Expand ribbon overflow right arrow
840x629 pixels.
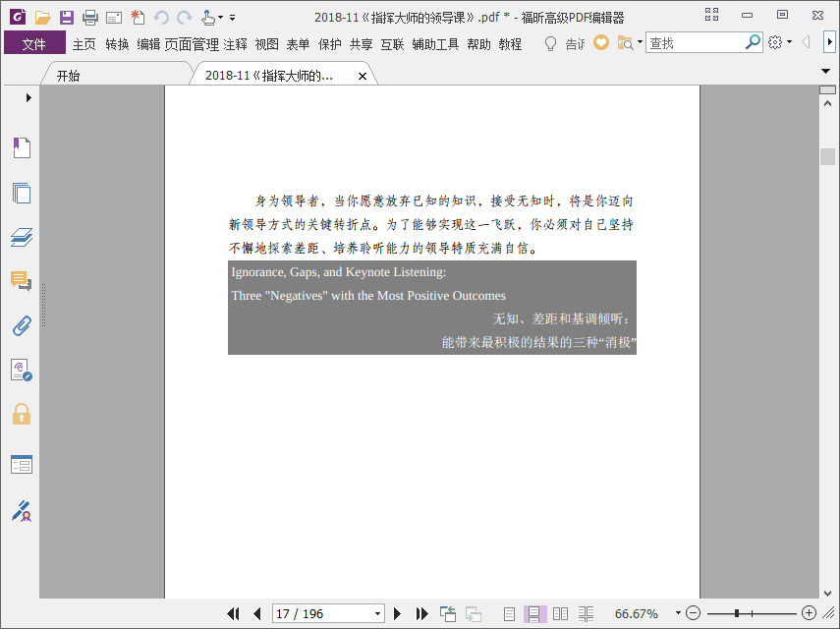click(829, 42)
